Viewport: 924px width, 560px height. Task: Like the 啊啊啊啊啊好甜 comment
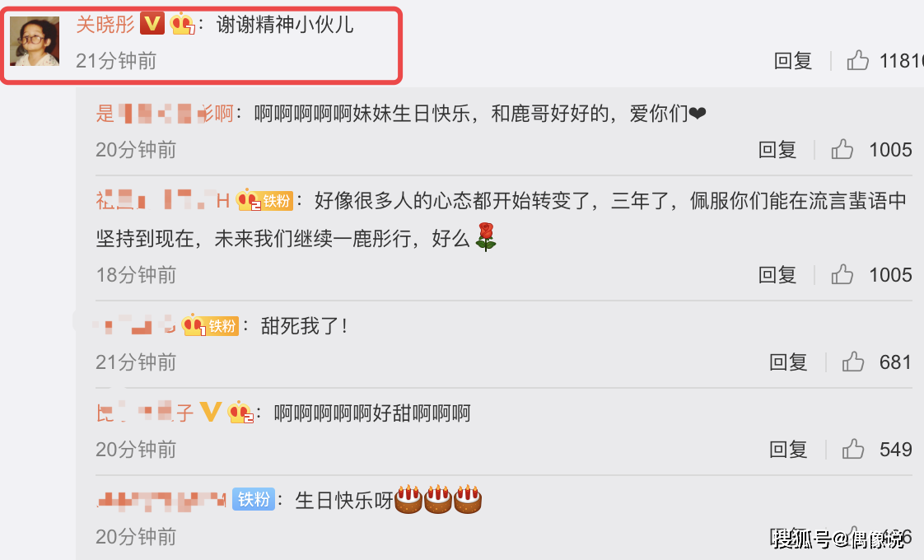point(852,449)
